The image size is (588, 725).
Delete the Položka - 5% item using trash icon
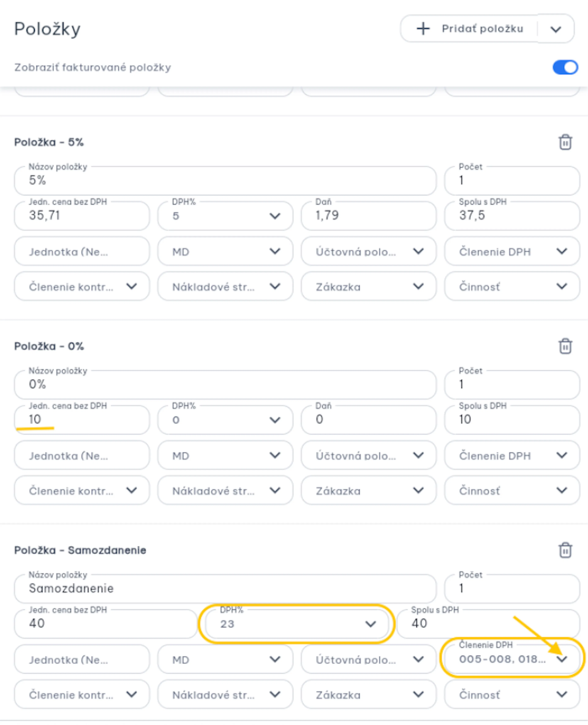565,142
